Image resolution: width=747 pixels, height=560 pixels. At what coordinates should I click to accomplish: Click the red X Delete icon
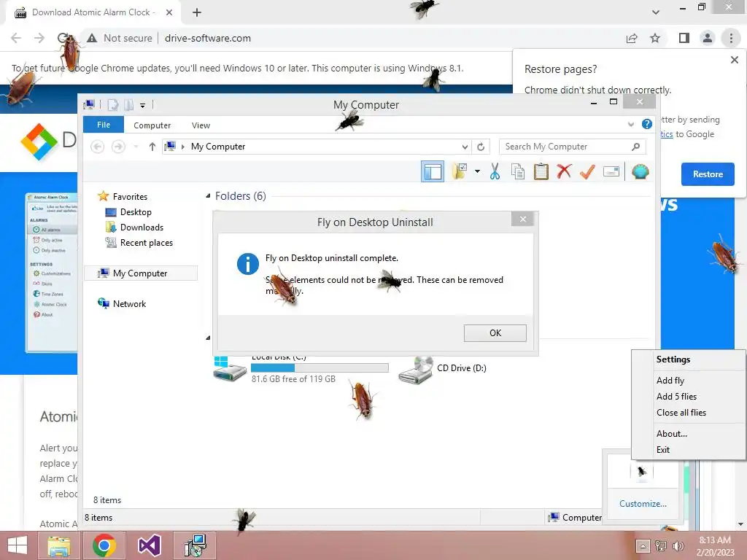point(564,171)
